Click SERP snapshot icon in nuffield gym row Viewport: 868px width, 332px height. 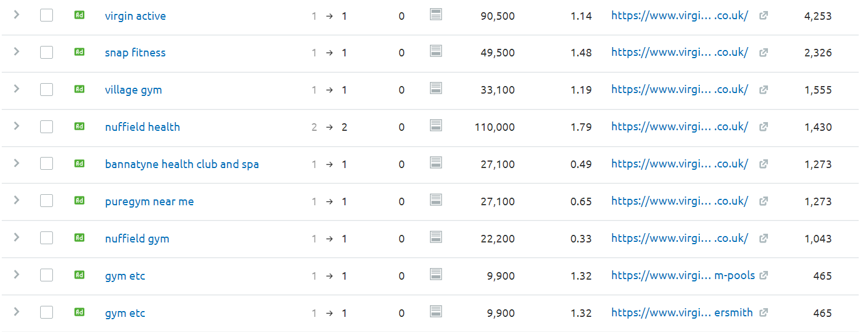click(436, 237)
